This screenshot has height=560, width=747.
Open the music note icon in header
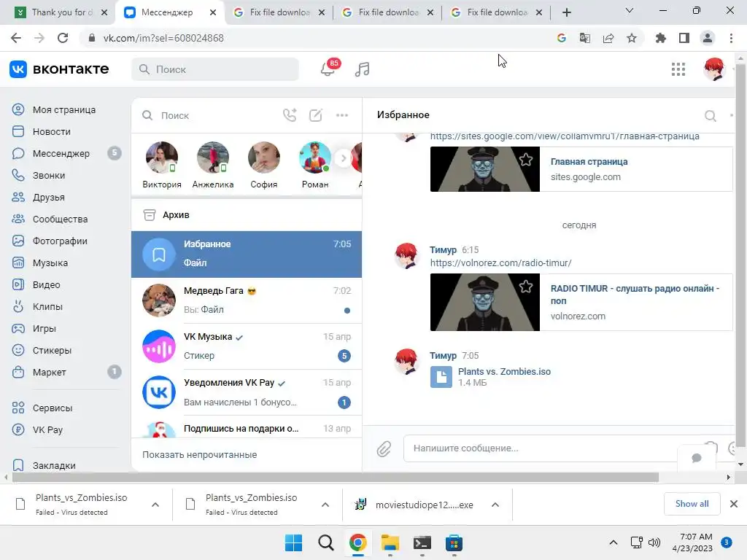pyautogui.click(x=362, y=69)
